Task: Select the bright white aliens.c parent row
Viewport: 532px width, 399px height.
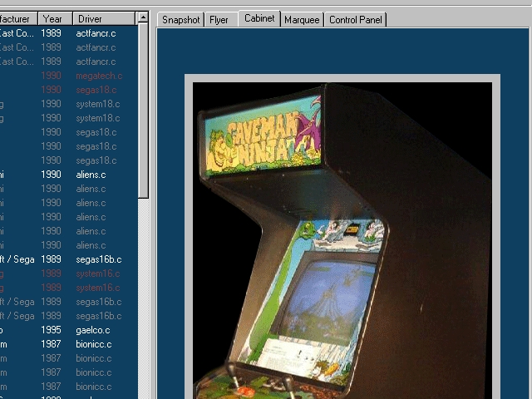Action: click(x=69, y=175)
